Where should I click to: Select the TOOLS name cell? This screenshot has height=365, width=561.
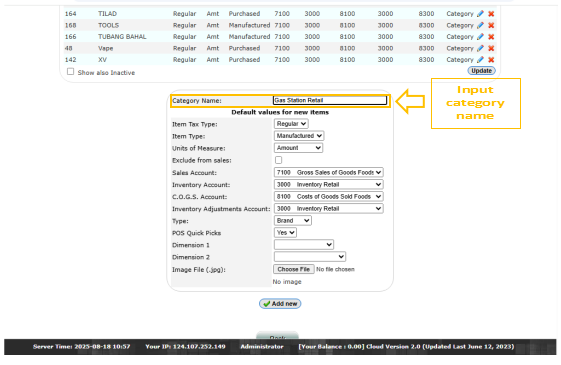click(108, 25)
